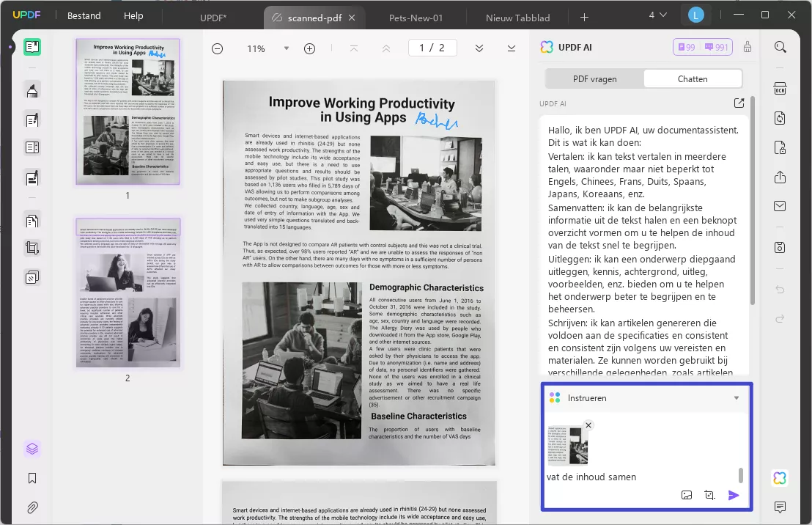Open the search tool in right sidebar
The width and height of the screenshot is (812, 525).
(780, 48)
